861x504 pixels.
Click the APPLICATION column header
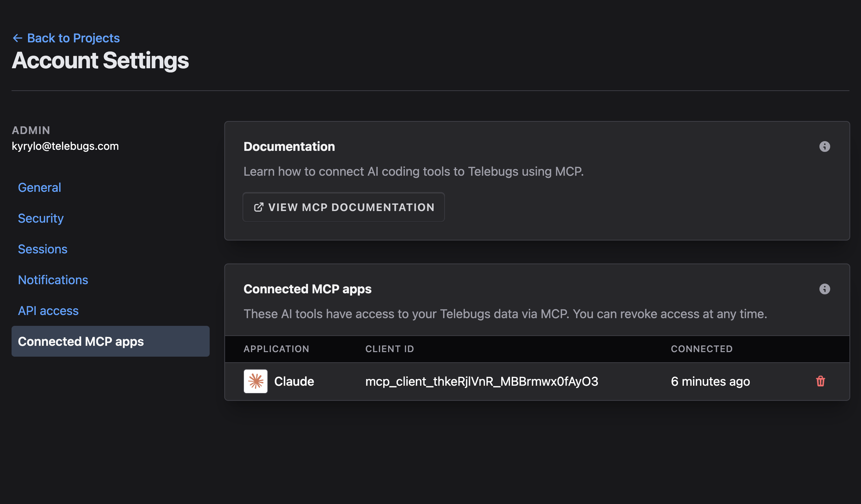pyautogui.click(x=276, y=349)
